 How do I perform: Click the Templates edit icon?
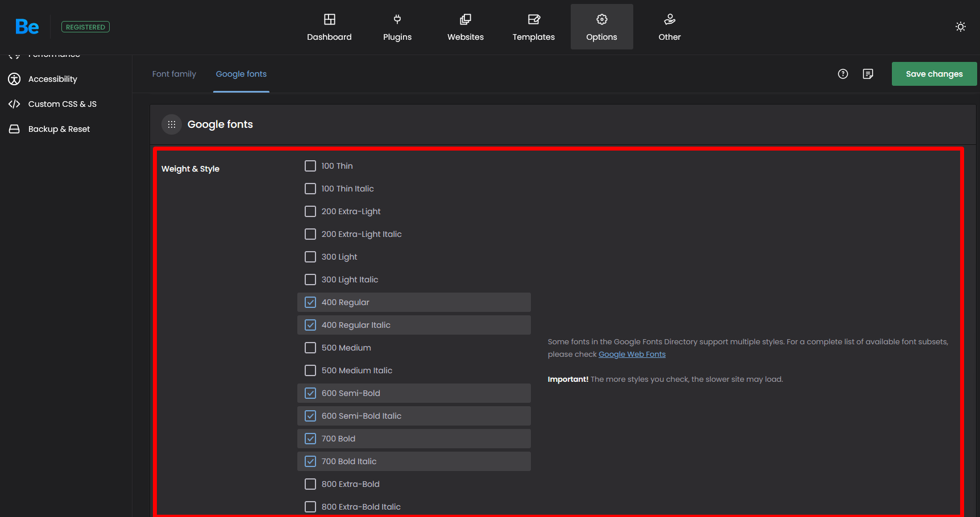pos(534,19)
